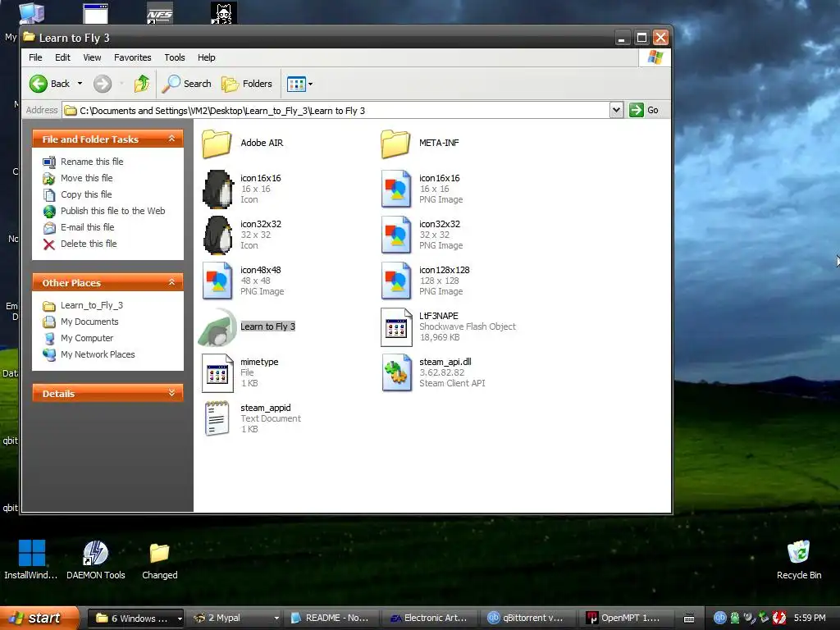The image size is (840, 630).
Task: Click the red shield tray icon
Action: (x=779, y=619)
